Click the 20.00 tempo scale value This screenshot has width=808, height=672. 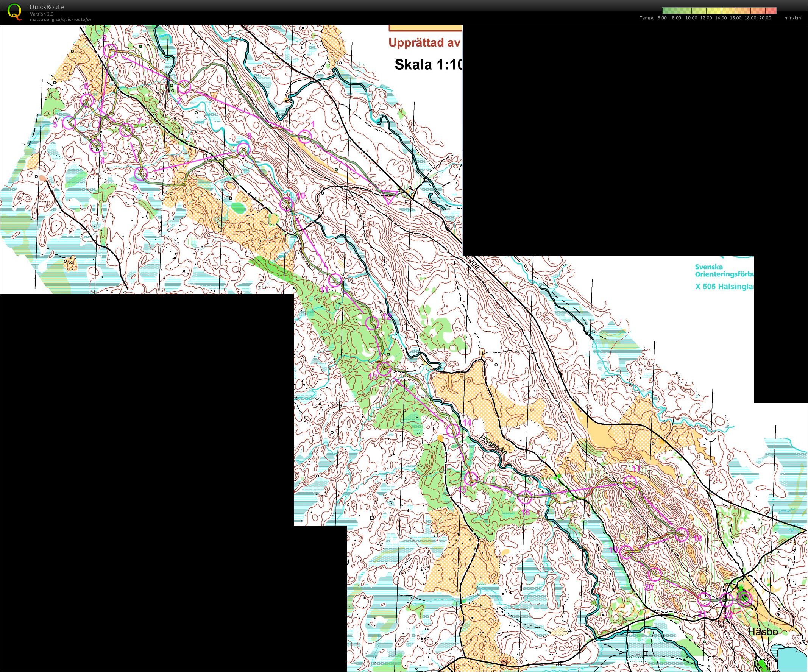pyautogui.click(x=765, y=18)
